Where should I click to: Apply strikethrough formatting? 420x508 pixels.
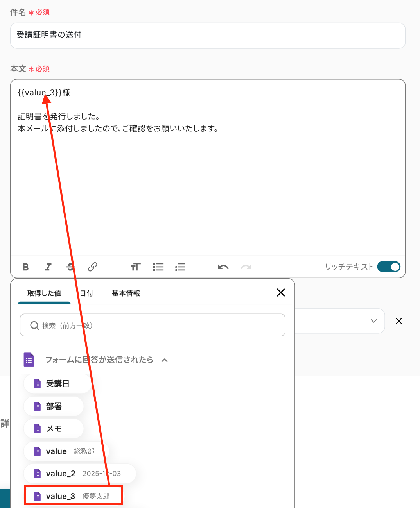click(x=70, y=267)
